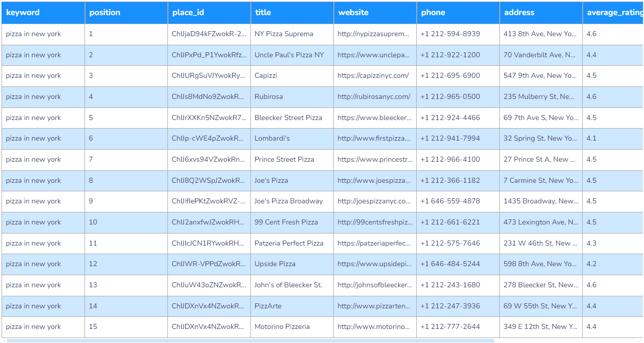Click position cell with value 10
The image size is (644, 343).
coord(93,222)
